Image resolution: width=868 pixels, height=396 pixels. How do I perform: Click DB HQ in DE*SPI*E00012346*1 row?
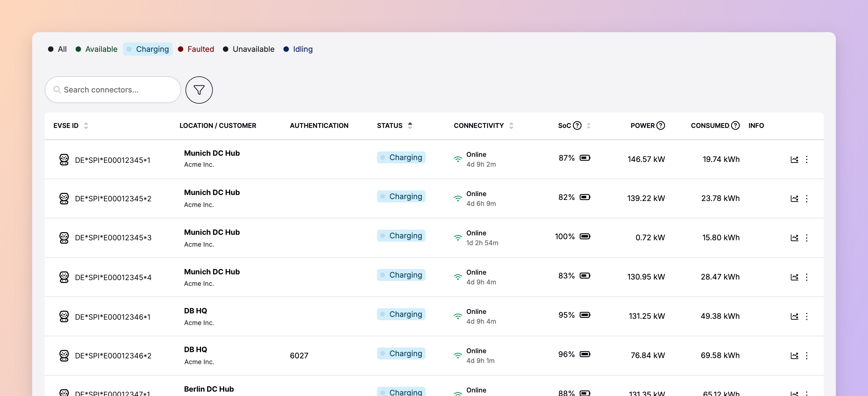[195, 311]
